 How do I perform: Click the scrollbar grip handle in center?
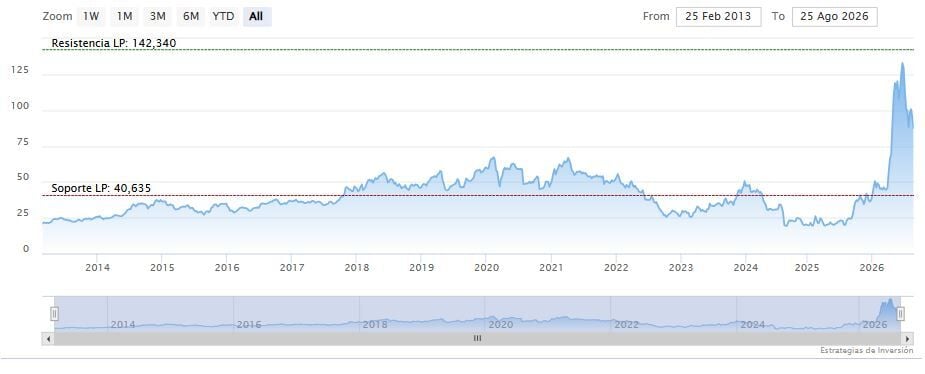[477, 339]
